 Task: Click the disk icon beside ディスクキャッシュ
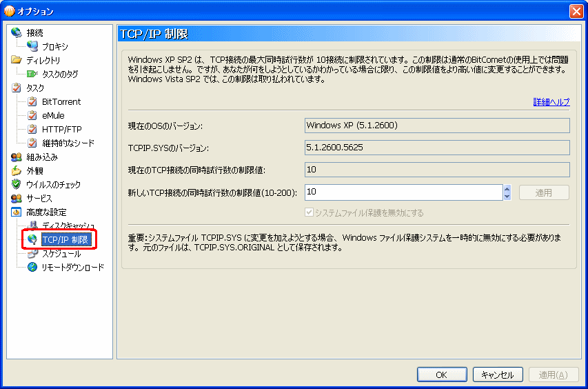33,225
